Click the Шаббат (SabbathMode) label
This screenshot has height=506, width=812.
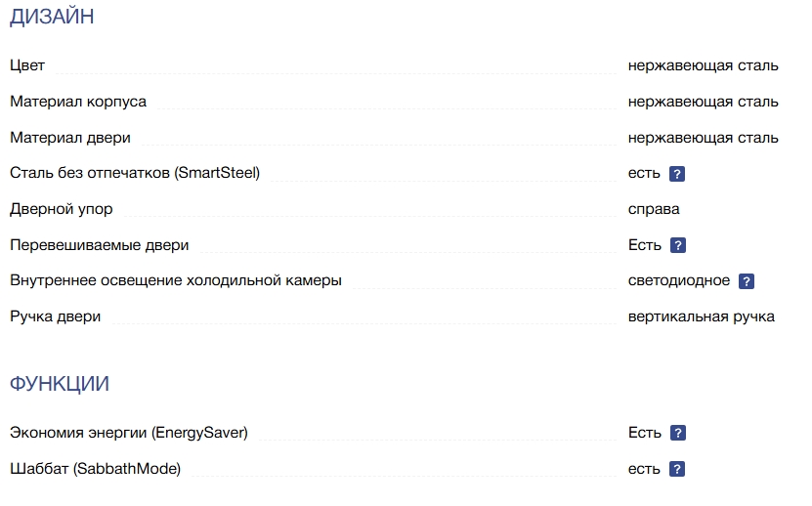(96, 469)
